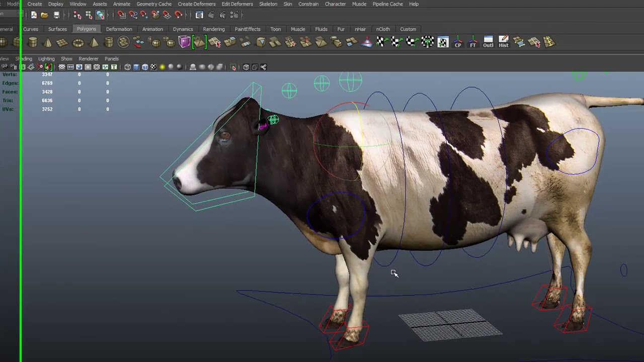The image size is (644, 362).
Task: Switch to the Rendering shelf tab
Action: point(214,29)
